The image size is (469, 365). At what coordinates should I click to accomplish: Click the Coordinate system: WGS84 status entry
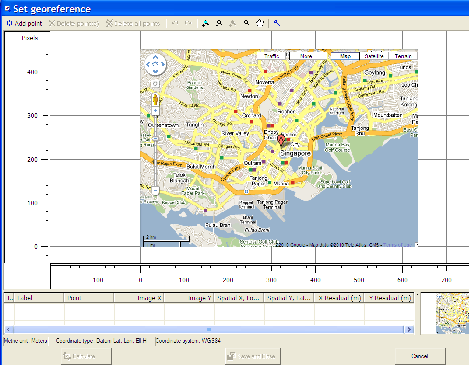tap(188, 341)
